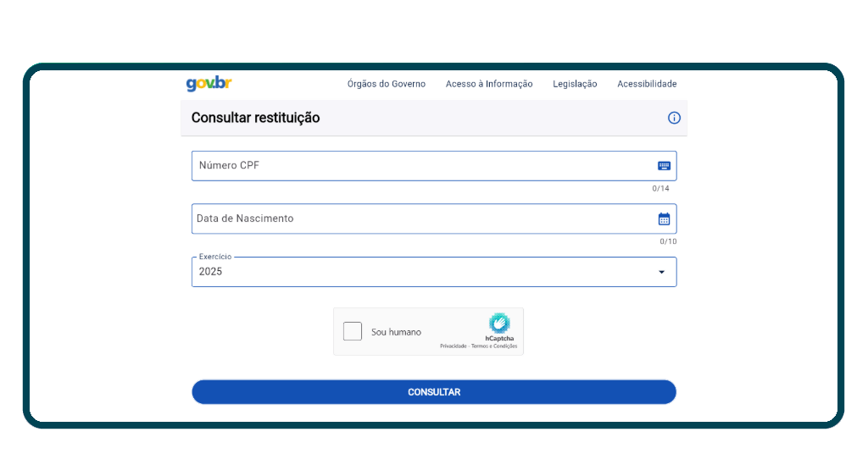
Task: Open the Privacidade link in hCaptcha
Action: (453, 346)
